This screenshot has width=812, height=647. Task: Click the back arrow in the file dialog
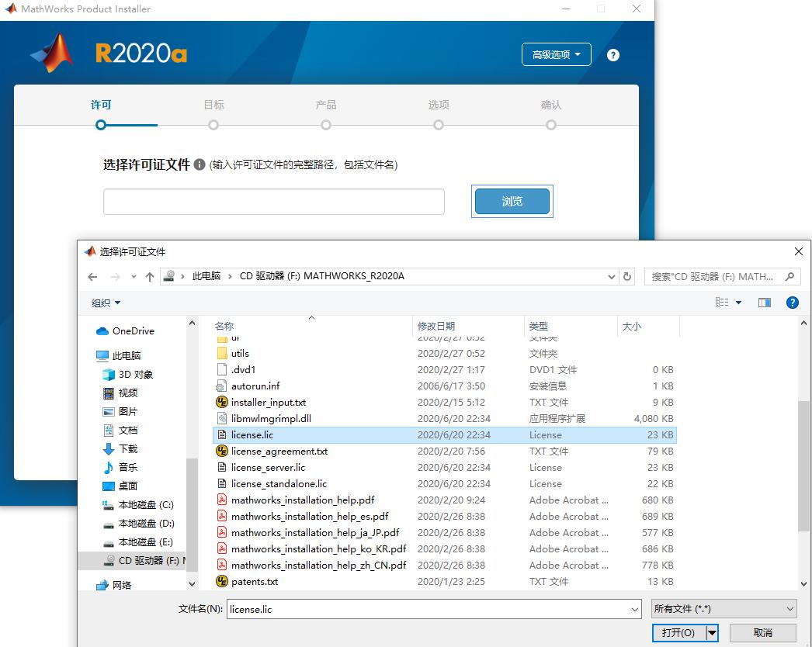point(92,277)
